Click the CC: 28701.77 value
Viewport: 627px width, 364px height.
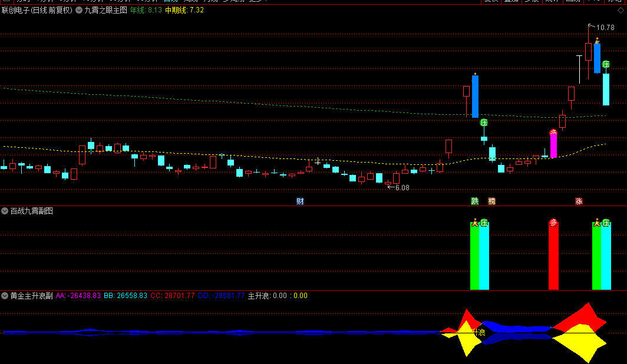[172, 296]
